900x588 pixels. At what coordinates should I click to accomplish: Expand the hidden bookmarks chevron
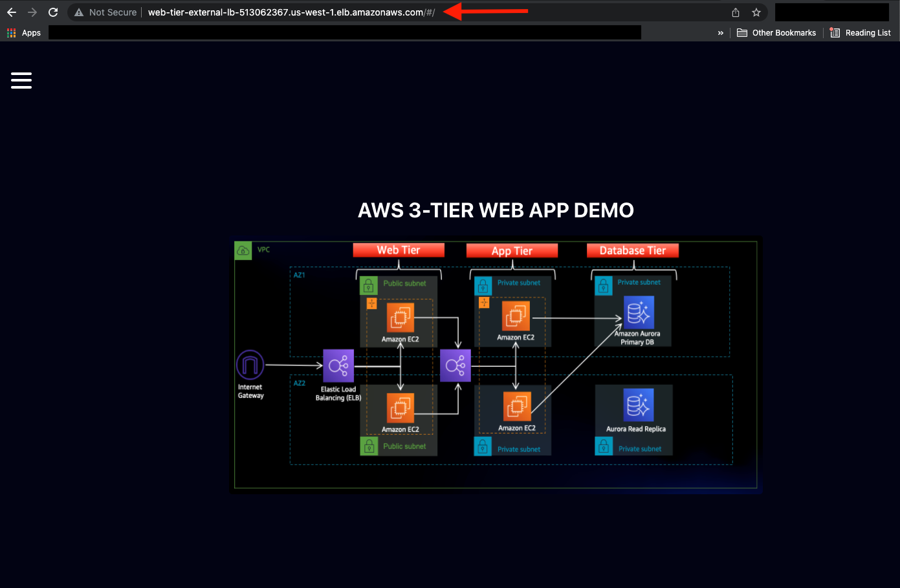(721, 33)
